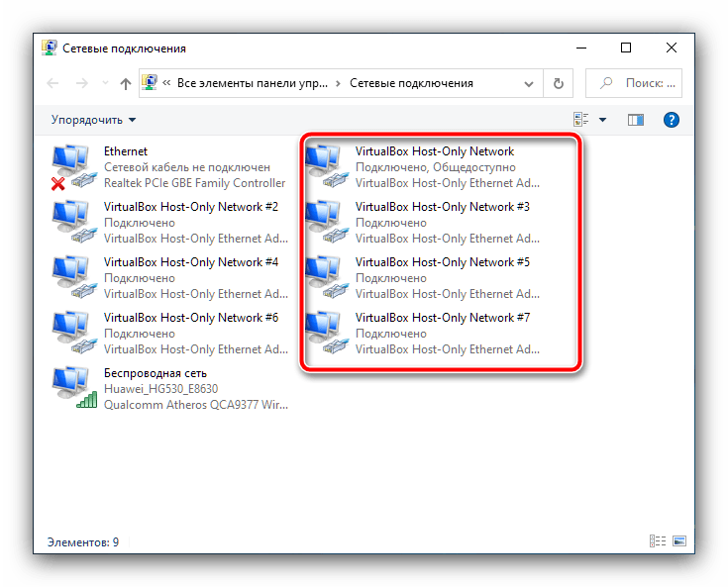Click Realtek PCIe GBE Family Controller text
Image resolution: width=728 pixels, height=587 pixels.
194,183
